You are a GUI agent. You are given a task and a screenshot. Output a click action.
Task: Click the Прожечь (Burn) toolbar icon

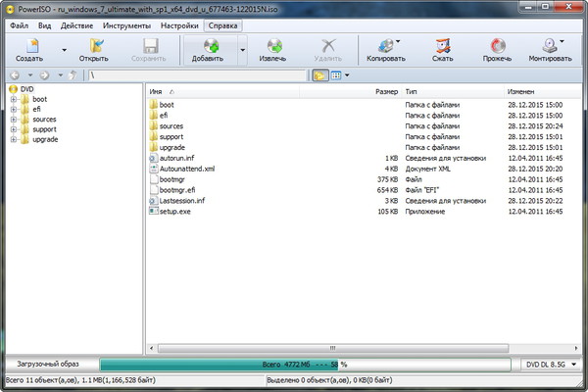(498, 46)
